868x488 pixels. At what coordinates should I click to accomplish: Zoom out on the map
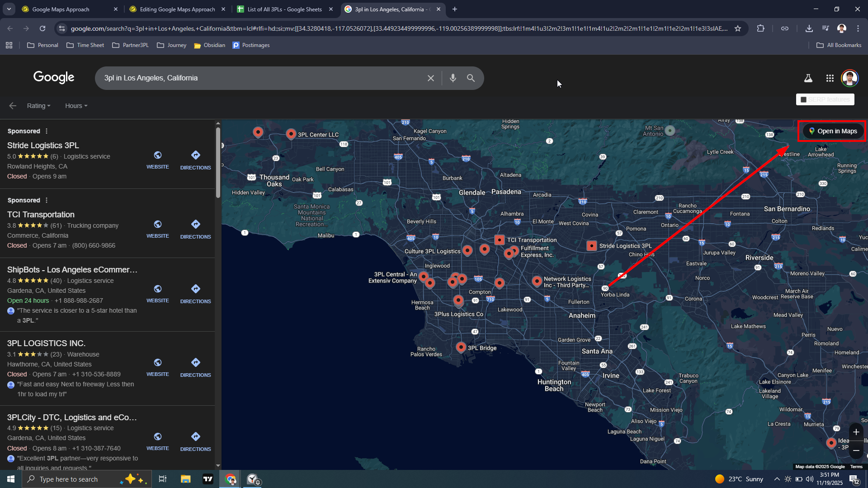point(856,450)
